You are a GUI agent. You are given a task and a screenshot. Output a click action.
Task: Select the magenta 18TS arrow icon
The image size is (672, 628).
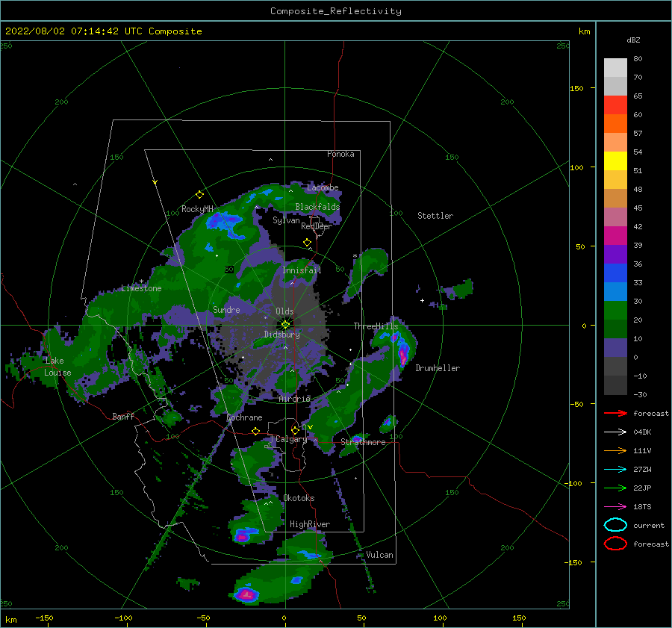[x=615, y=507]
